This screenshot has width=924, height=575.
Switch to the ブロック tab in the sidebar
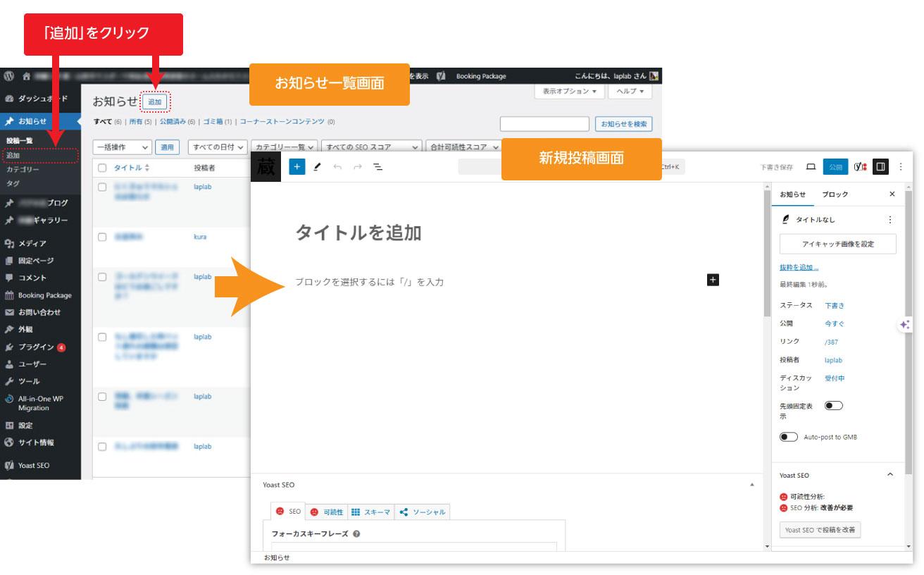click(x=835, y=193)
